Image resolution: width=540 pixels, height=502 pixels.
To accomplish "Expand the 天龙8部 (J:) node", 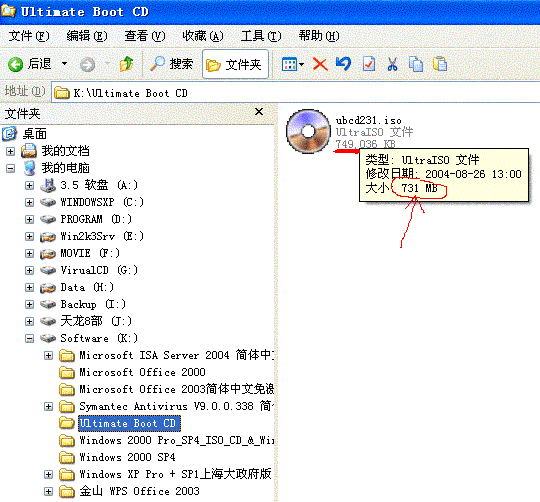I will tap(29, 322).
